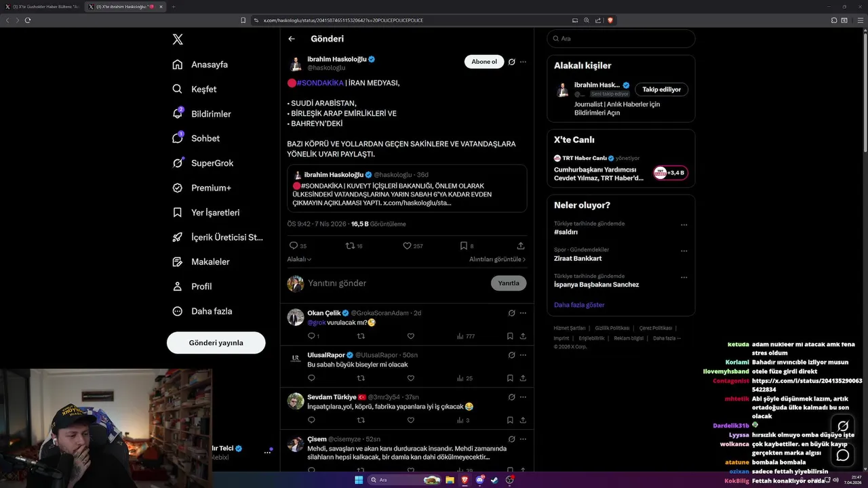Share the main post
This screenshot has height=488, width=868.
[521, 246]
